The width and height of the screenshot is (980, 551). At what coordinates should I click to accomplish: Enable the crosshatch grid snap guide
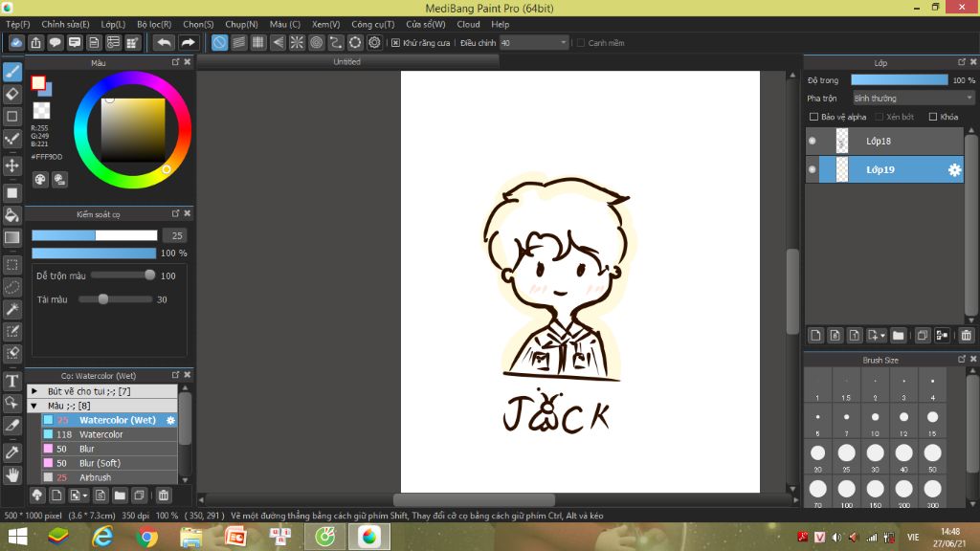click(258, 42)
